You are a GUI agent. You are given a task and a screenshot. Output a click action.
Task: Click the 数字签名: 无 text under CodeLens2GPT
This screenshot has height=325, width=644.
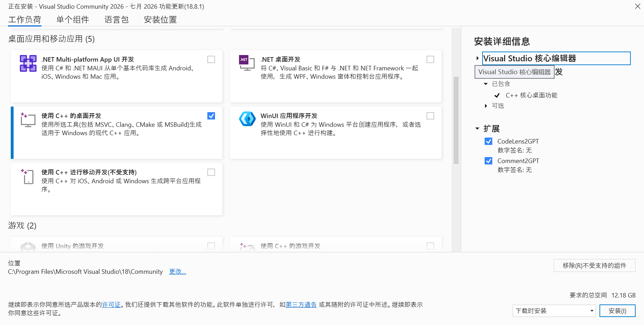pos(515,150)
